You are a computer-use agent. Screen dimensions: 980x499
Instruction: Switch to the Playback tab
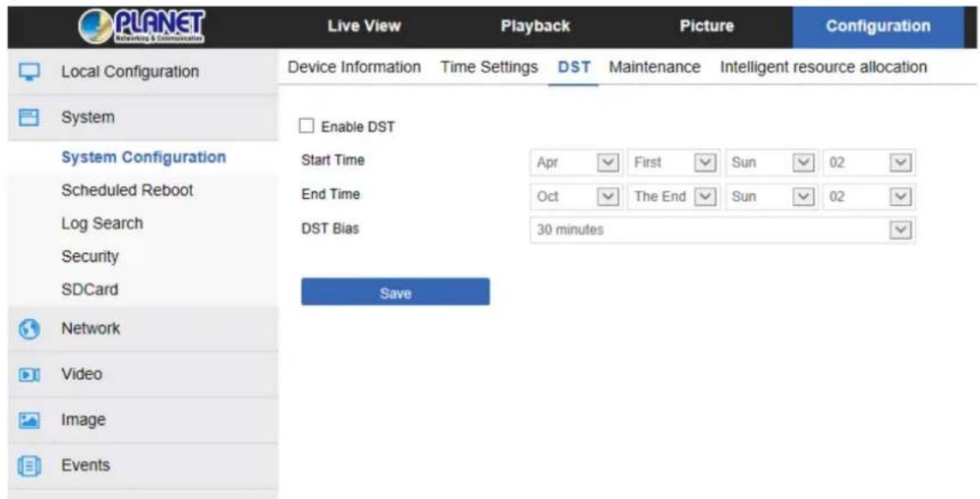pyautogui.click(x=535, y=27)
